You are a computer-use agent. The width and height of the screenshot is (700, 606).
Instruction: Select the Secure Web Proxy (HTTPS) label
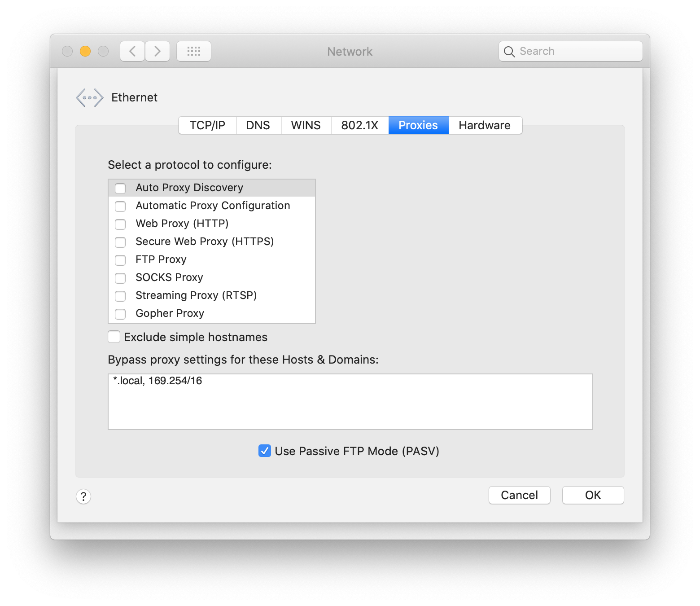(x=205, y=242)
